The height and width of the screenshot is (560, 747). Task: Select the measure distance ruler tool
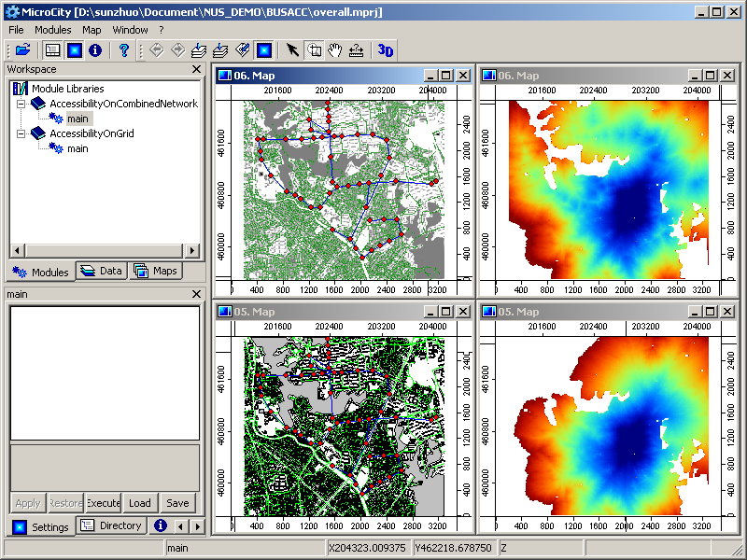pyautogui.click(x=356, y=50)
